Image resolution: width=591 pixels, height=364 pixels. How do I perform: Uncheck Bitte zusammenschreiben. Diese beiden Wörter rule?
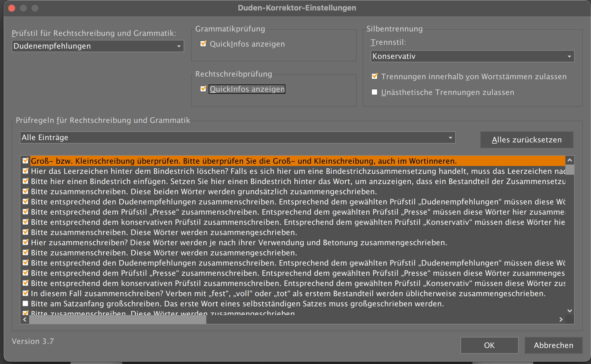coord(26,191)
